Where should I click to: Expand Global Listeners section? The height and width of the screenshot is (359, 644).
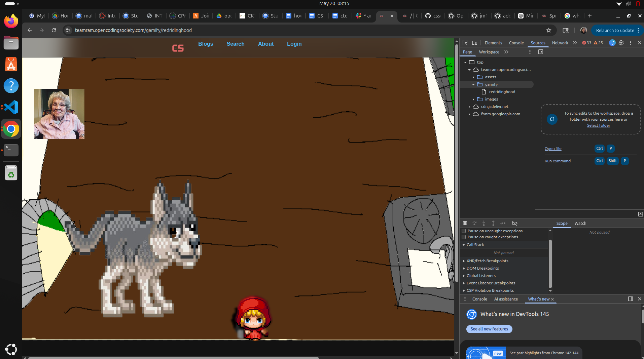[464, 276]
